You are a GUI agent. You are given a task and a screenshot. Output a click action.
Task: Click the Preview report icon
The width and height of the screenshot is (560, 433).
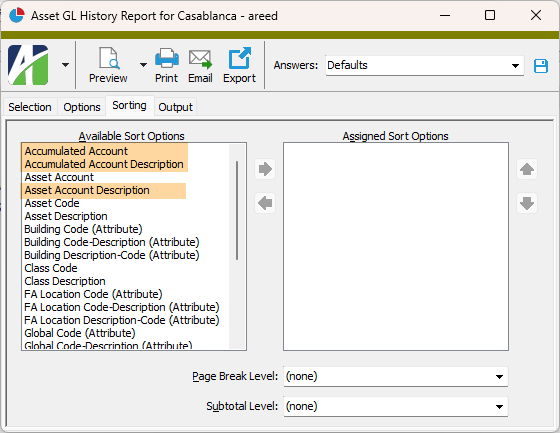pyautogui.click(x=109, y=58)
